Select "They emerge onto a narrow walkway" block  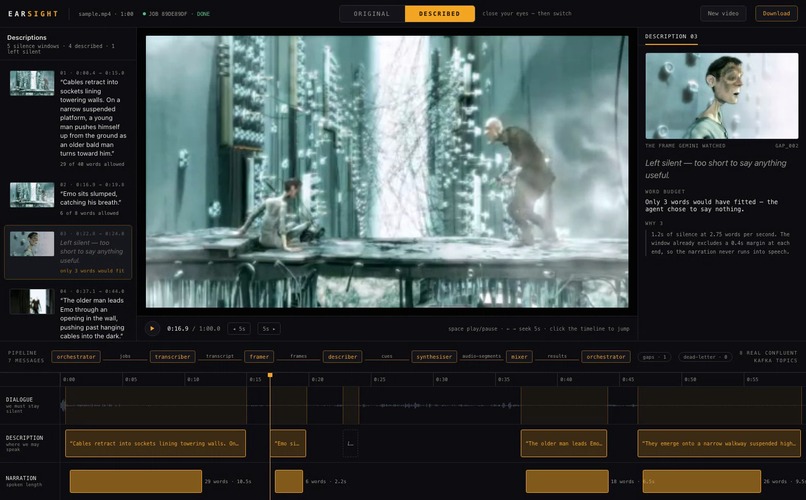point(719,443)
